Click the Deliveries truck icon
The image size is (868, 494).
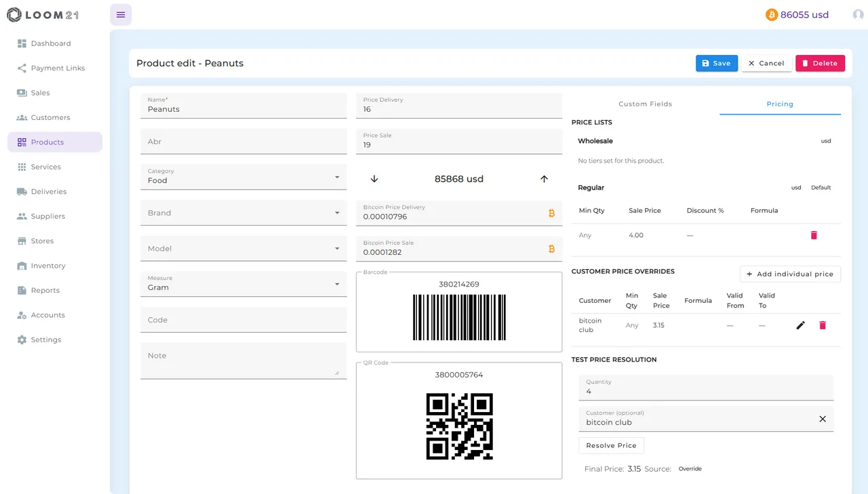pyautogui.click(x=22, y=192)
